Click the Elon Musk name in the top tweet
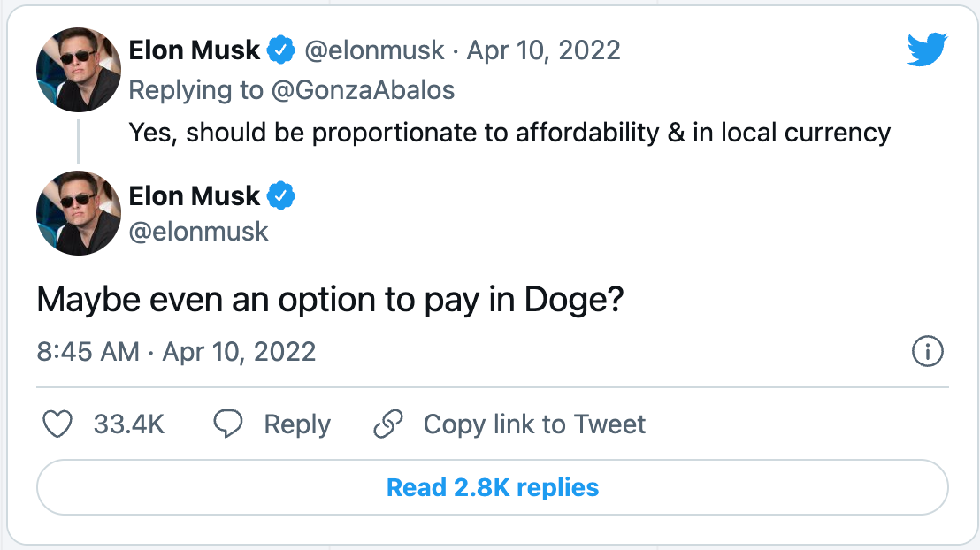The height and width of the screenshot is (550, 980). coord(195,50)
